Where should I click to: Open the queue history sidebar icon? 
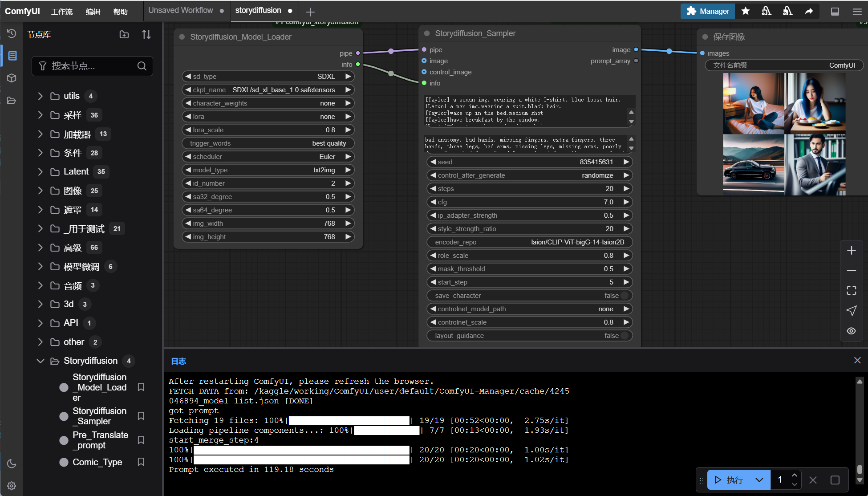coord(12,34)
